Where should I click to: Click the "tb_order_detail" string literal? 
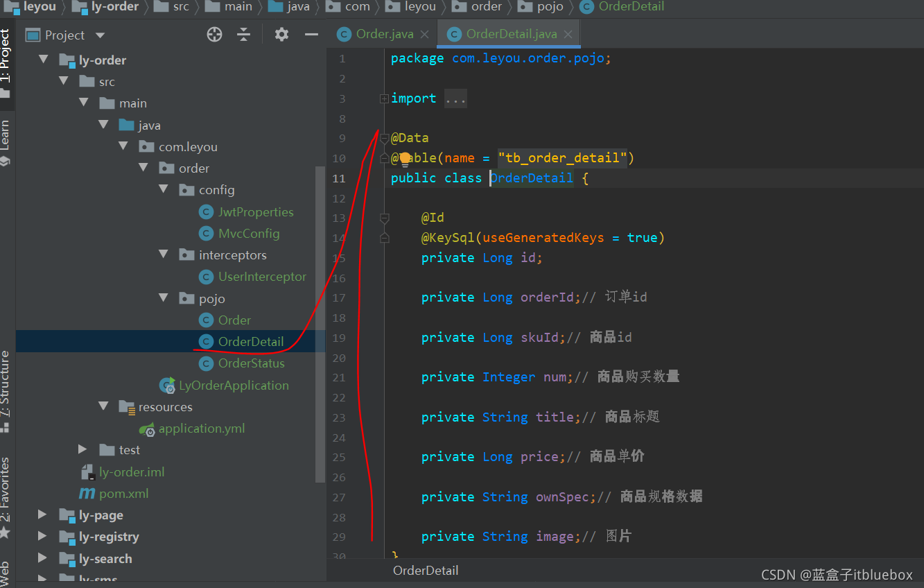click(x=562, y=158)
